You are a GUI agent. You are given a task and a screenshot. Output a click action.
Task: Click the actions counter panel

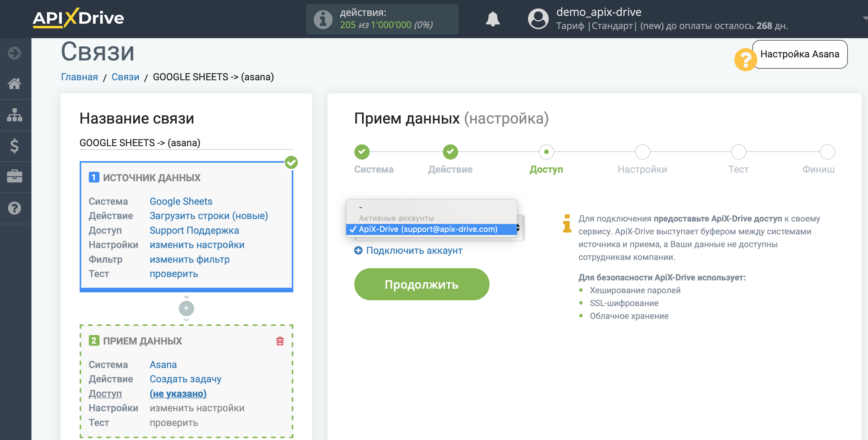coord(382,19)
